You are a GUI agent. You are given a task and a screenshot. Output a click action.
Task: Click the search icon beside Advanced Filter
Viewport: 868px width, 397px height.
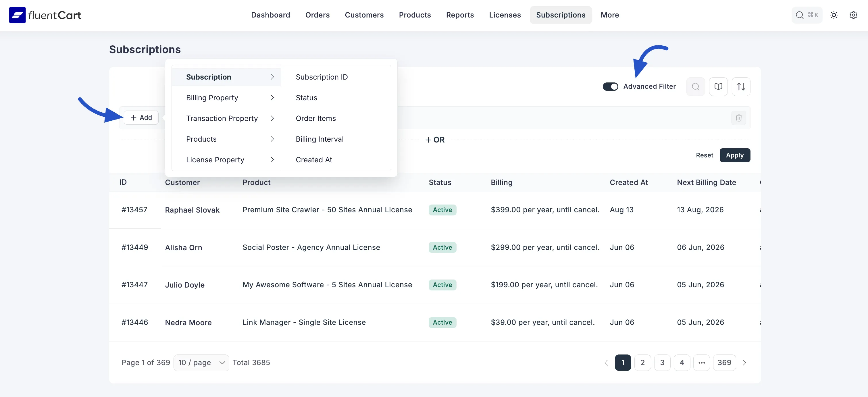point(695,87)
